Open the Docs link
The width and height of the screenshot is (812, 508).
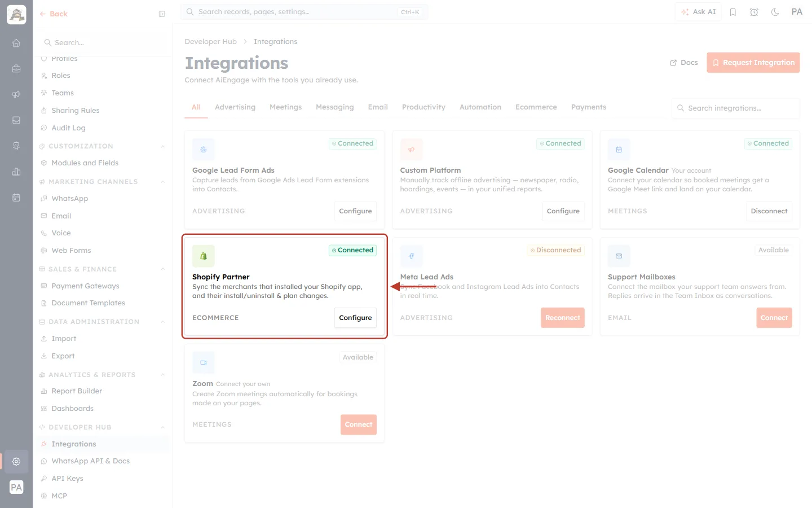[x=684, y=63]
